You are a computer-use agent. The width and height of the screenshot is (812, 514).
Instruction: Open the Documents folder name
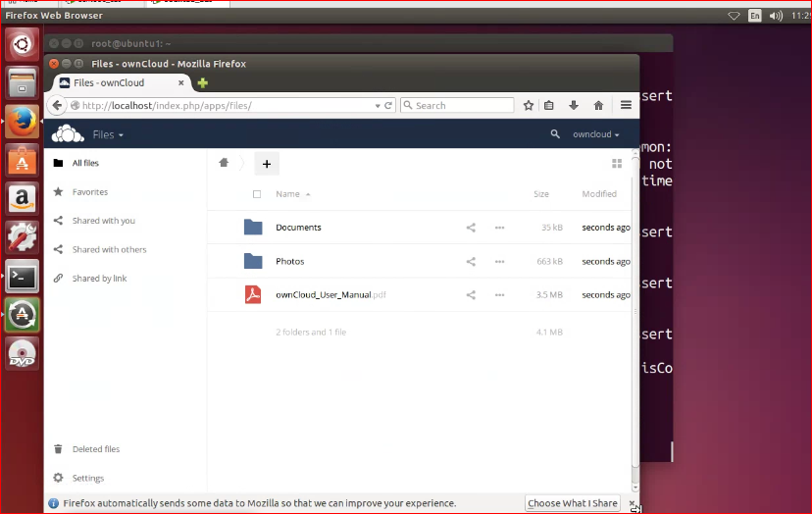[298, 228]
